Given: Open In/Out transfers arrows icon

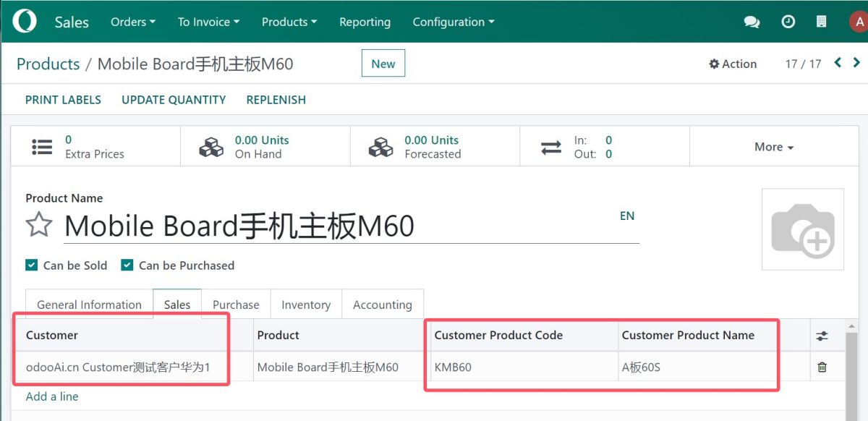Looking at the screenshot, I should point(551,147).
